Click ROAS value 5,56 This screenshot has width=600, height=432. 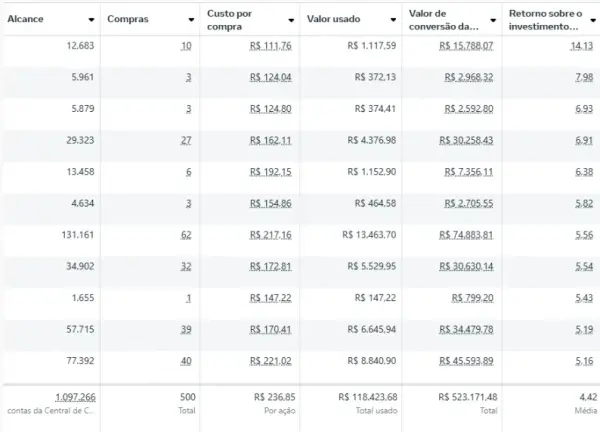click(584, 235)
